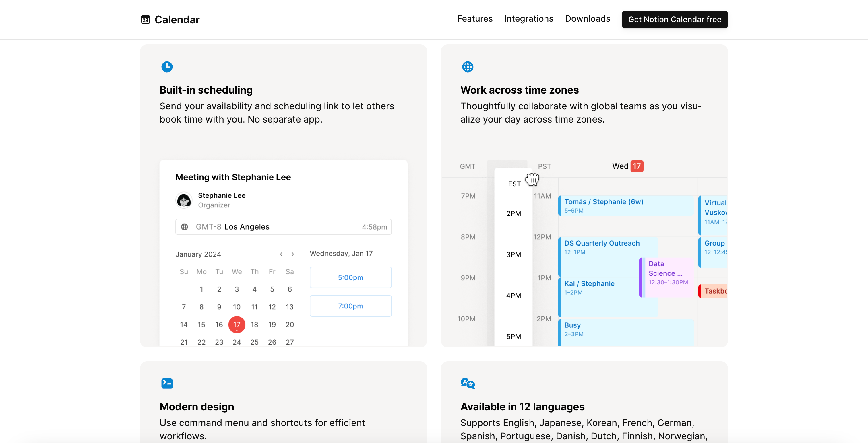Viewport: 868px width, 443px height.
Task: Open the Downloads navigation link
Action: click(587, 19)
